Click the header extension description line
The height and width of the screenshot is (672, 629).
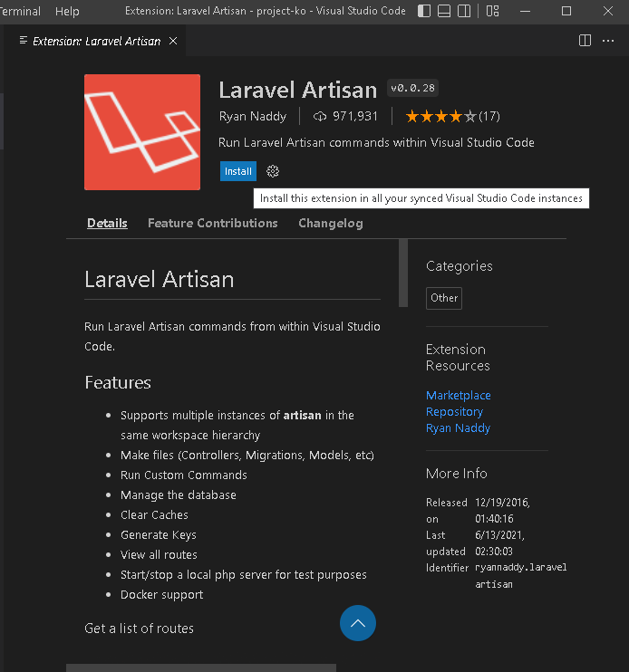(376, 142)
